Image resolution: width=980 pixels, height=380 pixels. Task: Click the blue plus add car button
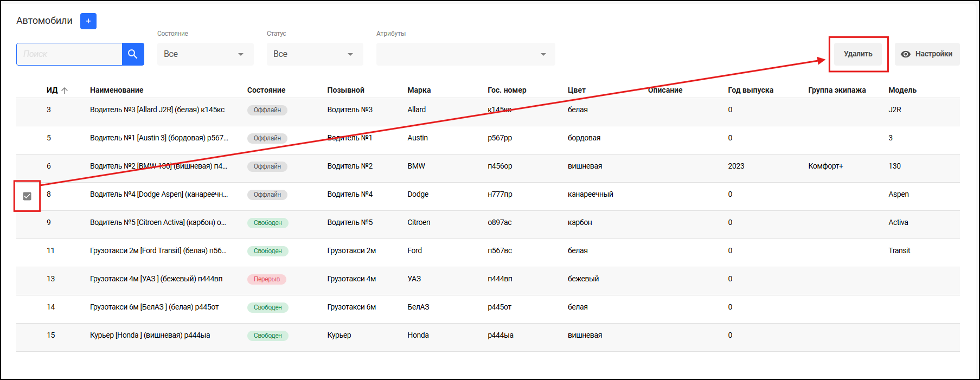[88, 21]
